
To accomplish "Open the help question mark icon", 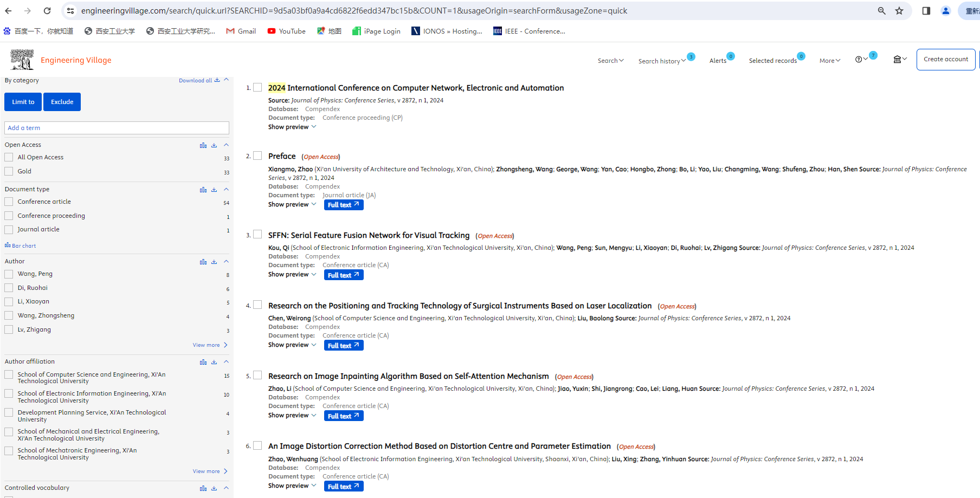I will point(859,60).
